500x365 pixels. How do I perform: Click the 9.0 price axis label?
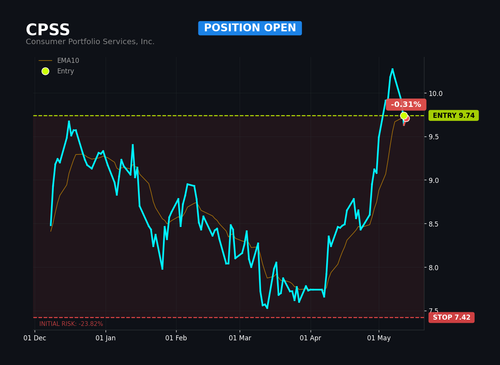tap(433, 181)
